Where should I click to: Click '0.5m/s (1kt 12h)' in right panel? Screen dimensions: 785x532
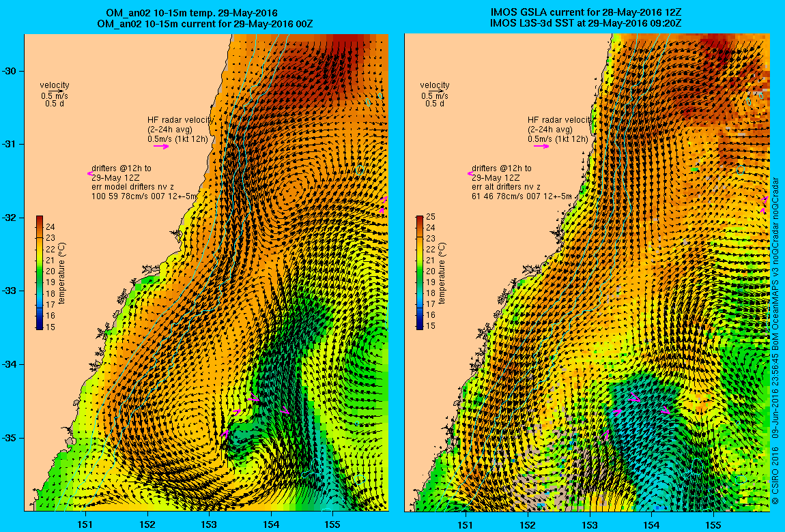point(558,139)
